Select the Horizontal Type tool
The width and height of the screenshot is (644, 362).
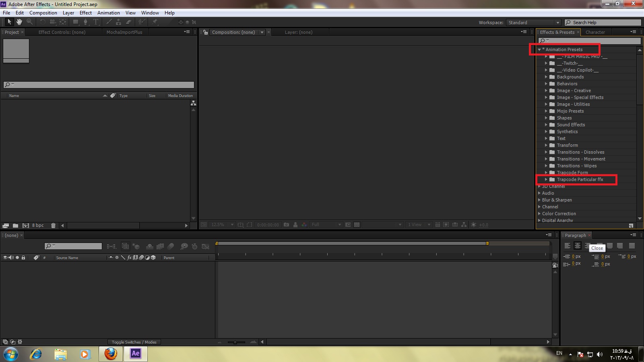[x=96, y=22]
